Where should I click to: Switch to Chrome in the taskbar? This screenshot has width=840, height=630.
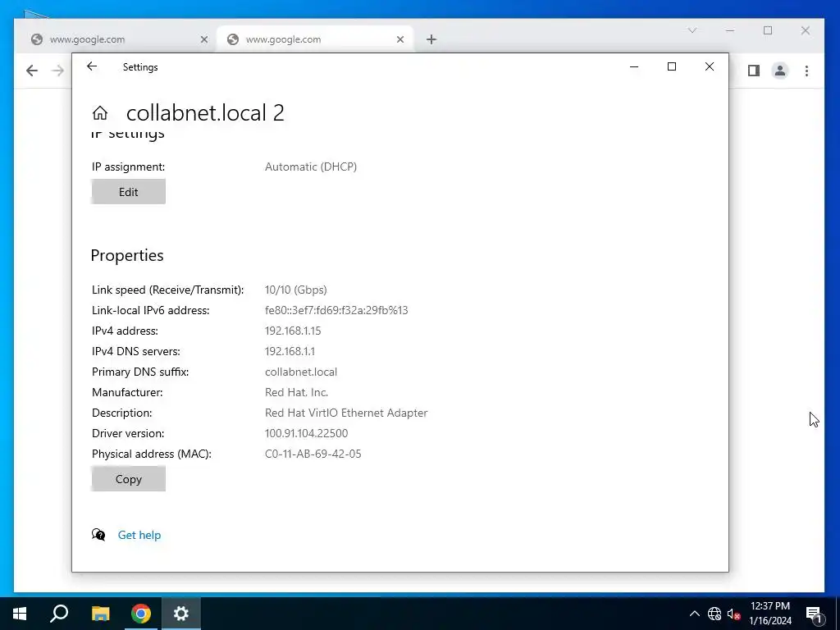tap(141, 614)
